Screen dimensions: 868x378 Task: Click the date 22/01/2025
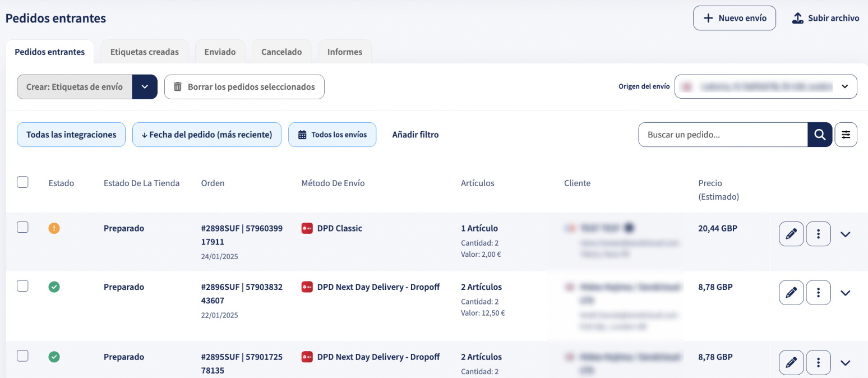[219, 315]
